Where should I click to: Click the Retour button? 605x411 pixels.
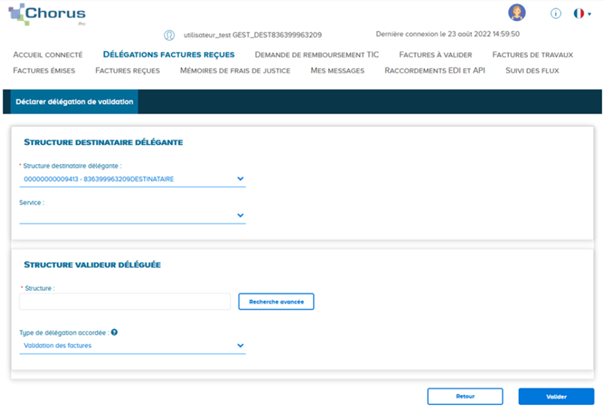(x=465, y=396)
